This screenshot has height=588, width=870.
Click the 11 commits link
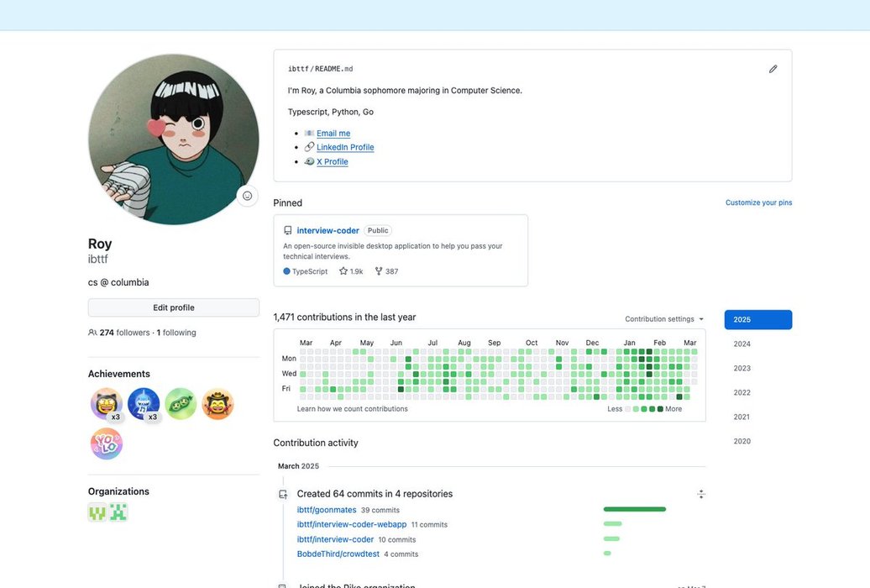coord(429,525)
